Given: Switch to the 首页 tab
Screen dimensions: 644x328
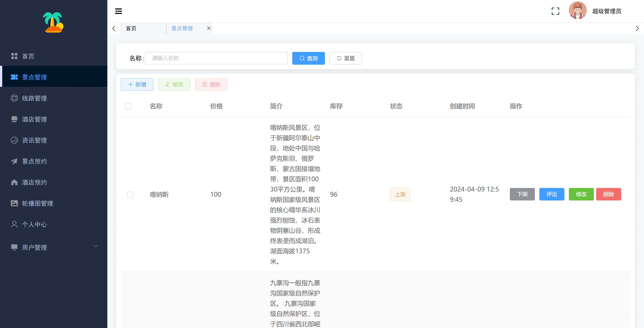Looking at the screenshot, I should 131,28.
